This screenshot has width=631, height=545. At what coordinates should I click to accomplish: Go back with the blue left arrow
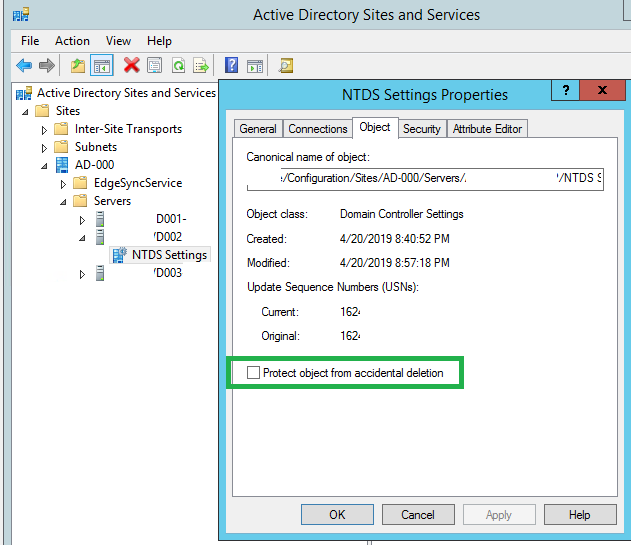[x=24, y=65]
